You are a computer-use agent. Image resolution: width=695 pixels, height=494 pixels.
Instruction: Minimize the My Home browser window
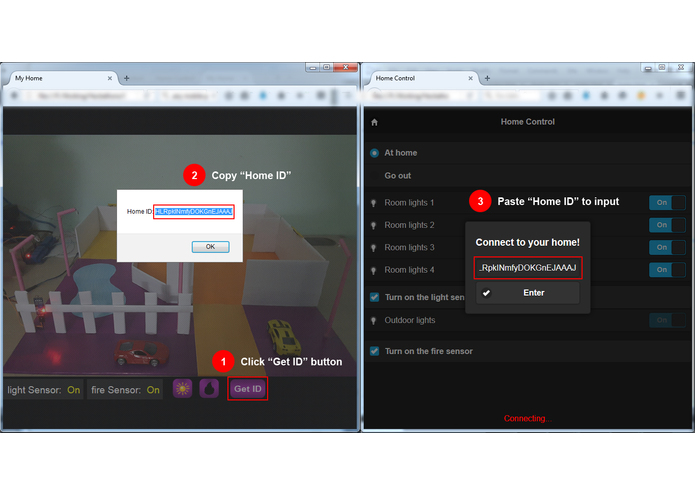pos(312,67)
